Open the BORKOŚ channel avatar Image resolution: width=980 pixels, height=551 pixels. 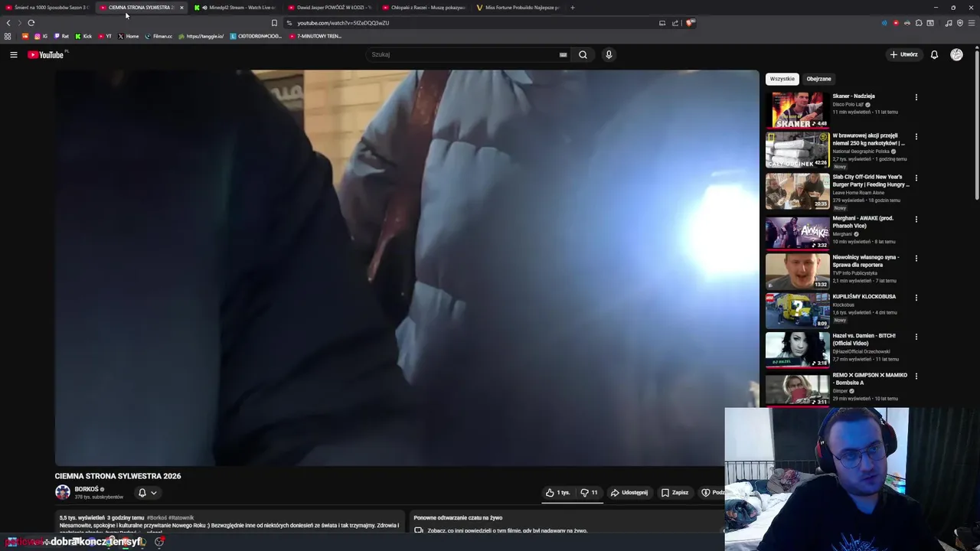tap(63, 492)
